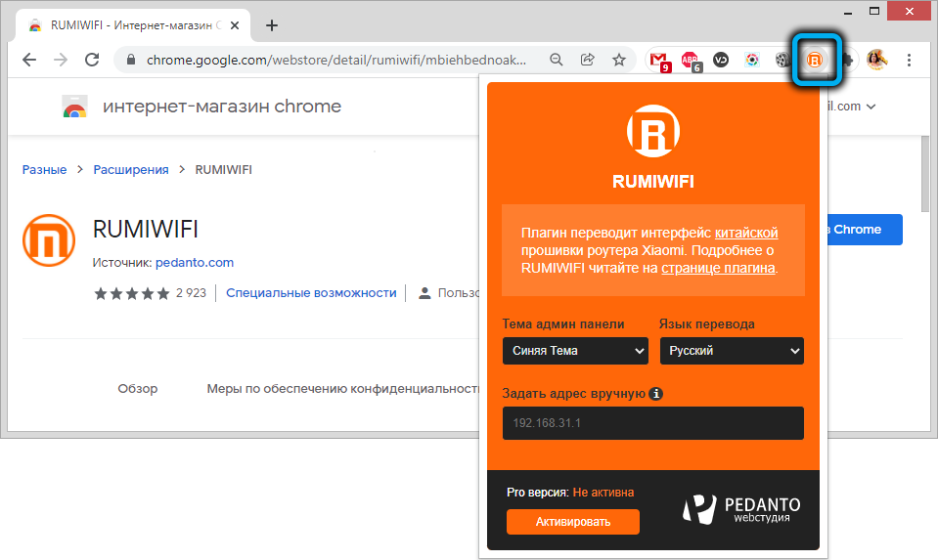938x560 pixels.
Task: Follow the pedanto.com source link
Action: [x=194, y=263]
